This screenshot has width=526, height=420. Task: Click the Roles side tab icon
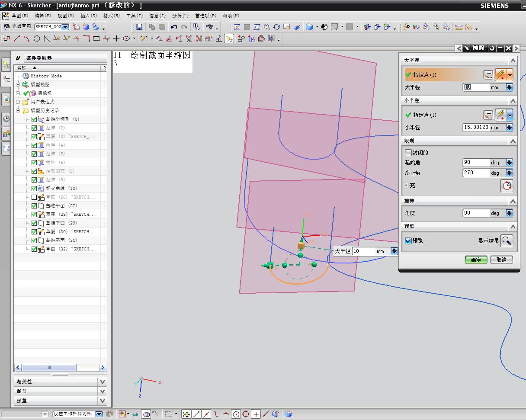(x=6, y=134)
